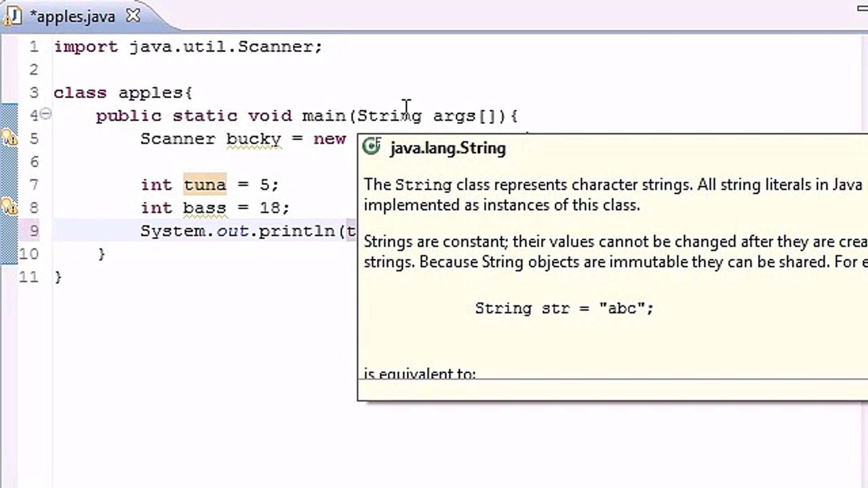Click the java.lang.String class icon in the popup
868x488 pixels.
coord(372,146)
